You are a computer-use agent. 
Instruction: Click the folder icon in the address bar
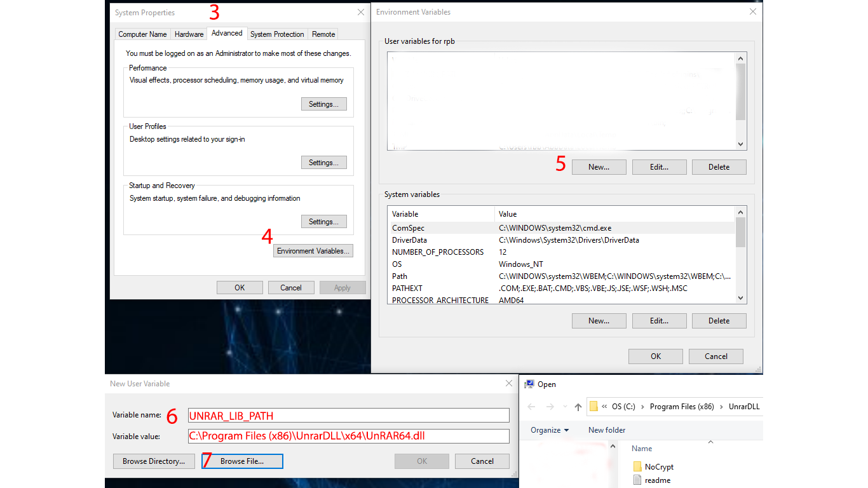[593, 407]
